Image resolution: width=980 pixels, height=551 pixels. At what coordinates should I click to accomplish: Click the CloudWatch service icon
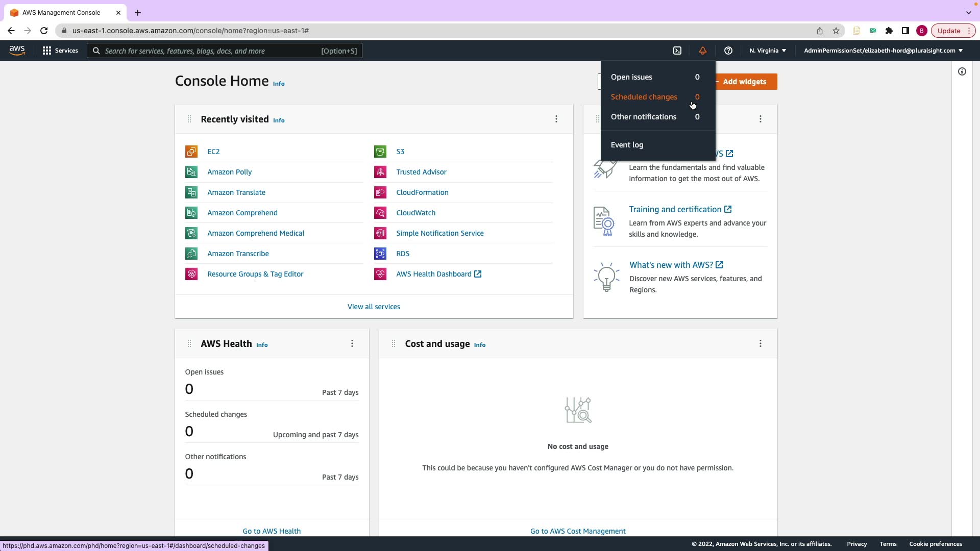tap(380, 213)
